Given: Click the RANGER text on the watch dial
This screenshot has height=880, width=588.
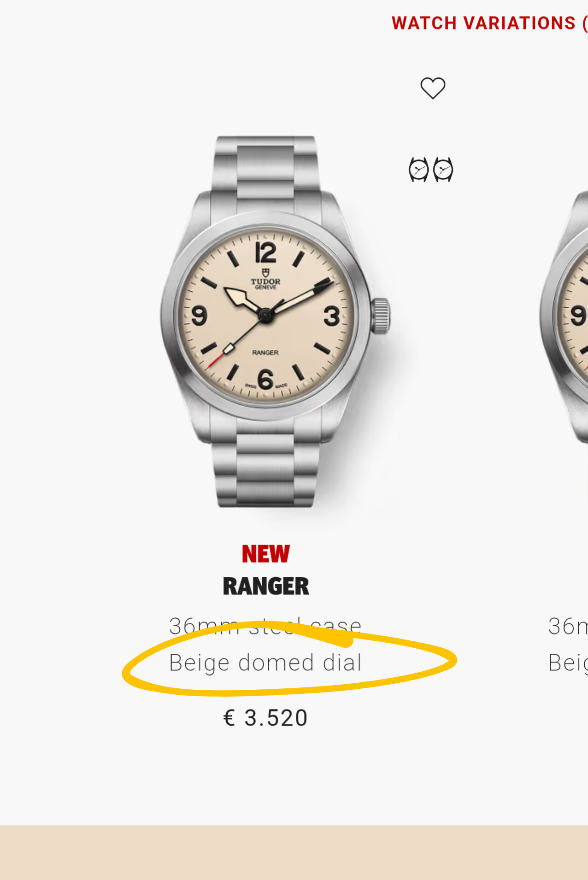Looking at the screenshot, I should pos(265,352).
